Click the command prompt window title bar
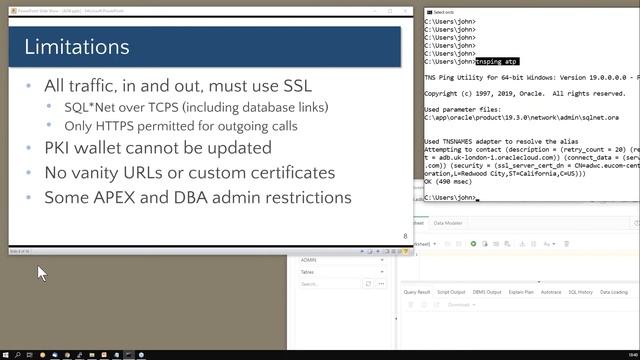640x360 pixels. coord(532,12)
